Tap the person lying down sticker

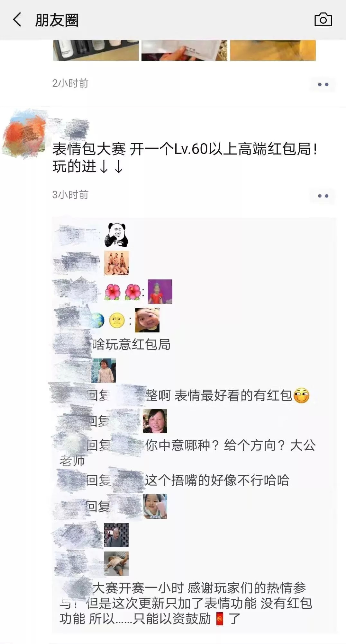tap(116, 564)
